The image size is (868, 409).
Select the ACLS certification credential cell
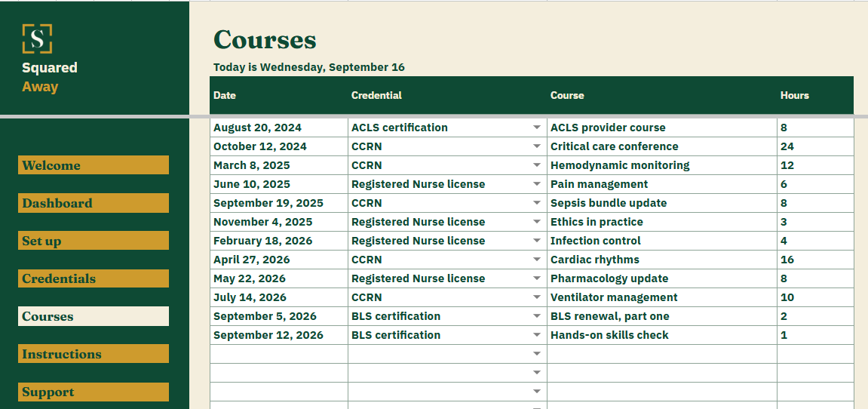click(x=447, y=128)
